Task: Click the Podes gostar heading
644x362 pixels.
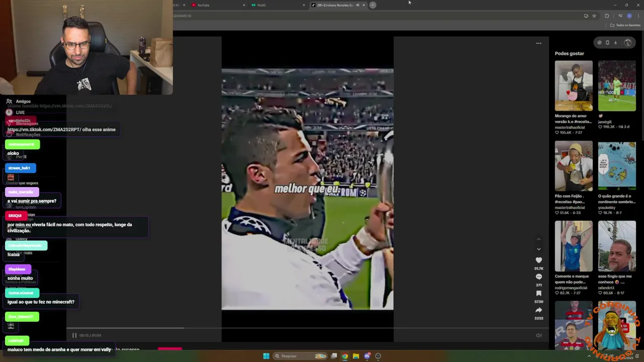Action: pyautogui.click(x=570, y=53)
